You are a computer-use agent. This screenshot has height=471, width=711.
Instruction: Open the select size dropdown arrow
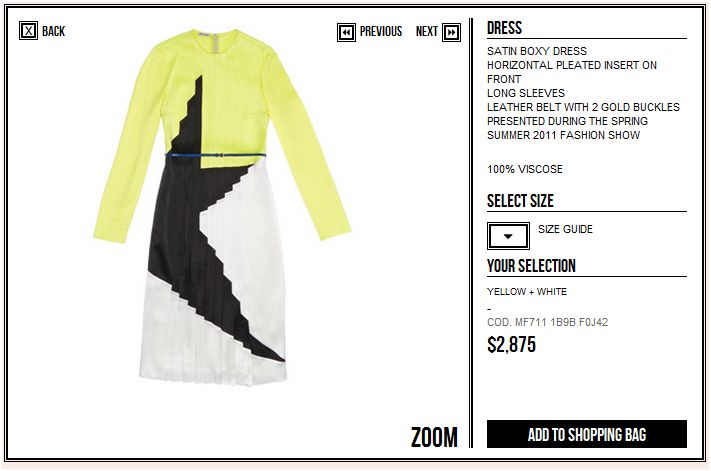(x=508, y=236)
